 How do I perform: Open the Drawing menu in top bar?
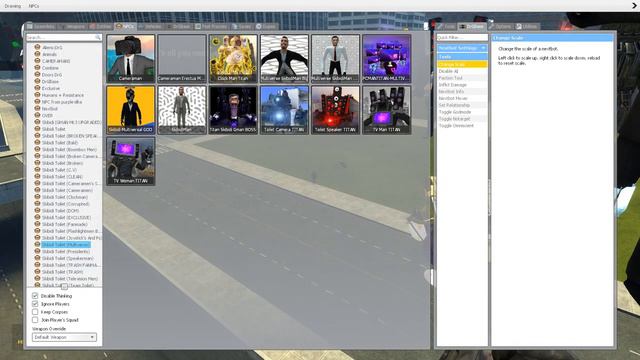click(13, 6)
